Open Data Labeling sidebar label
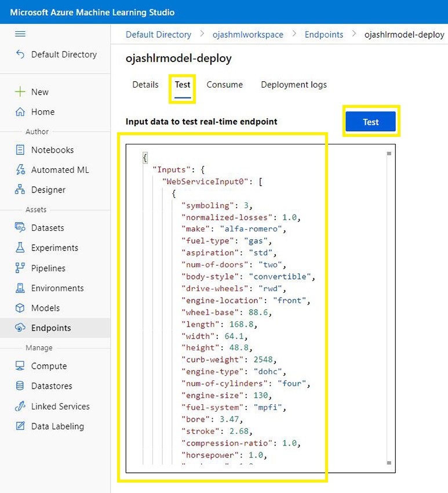 tap(57, 426)
